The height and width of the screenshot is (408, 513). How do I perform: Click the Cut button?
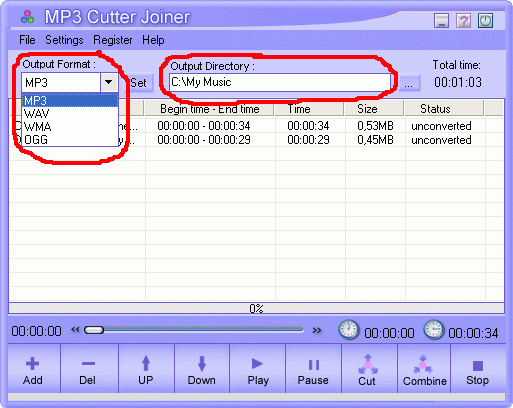coord(369,369)
